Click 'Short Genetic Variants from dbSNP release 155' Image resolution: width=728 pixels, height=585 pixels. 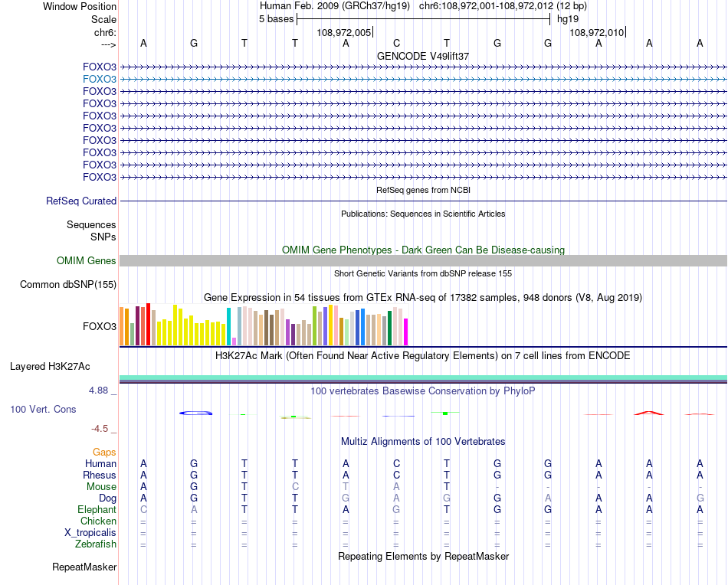click(x=423, y=273)
